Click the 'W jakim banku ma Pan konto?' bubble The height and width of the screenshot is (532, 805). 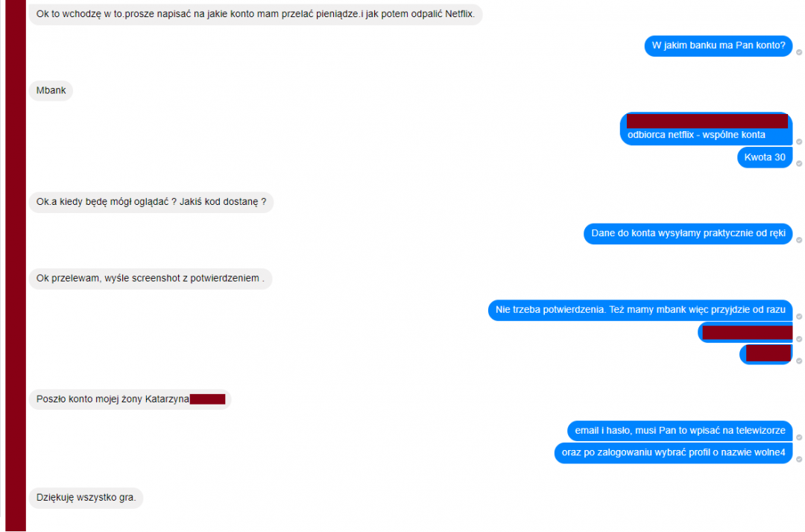click(x=719, y=45)
